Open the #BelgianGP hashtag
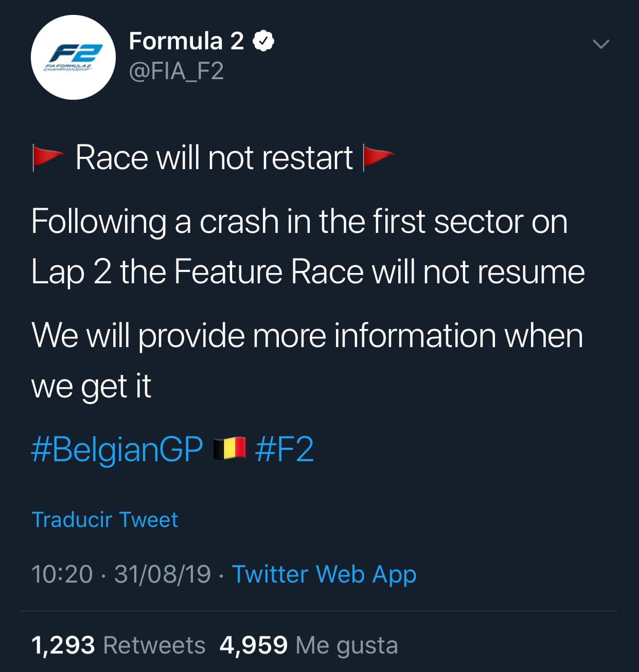639x672 pixels. tap(117, 449)
